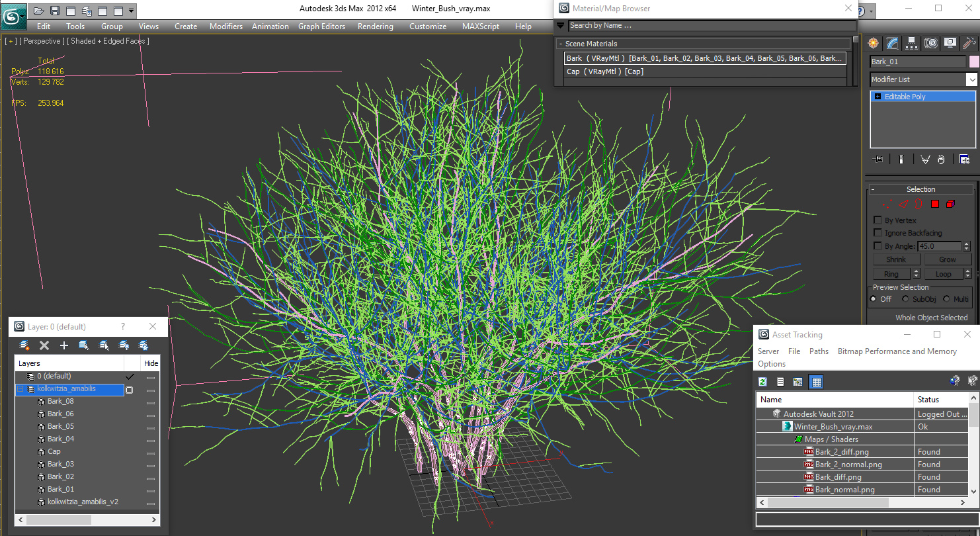Click Configure Modifier Sets icon

tap(964, 159)
